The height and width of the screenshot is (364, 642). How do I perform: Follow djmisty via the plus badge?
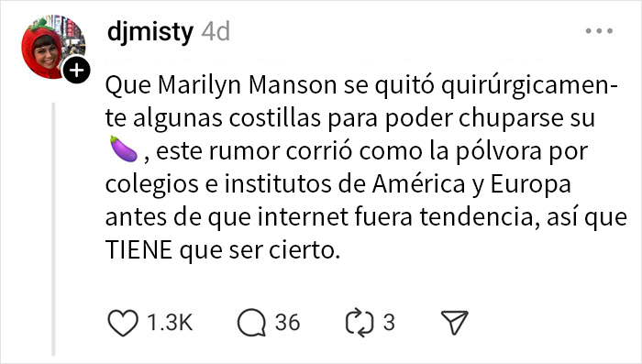(76, 71)
